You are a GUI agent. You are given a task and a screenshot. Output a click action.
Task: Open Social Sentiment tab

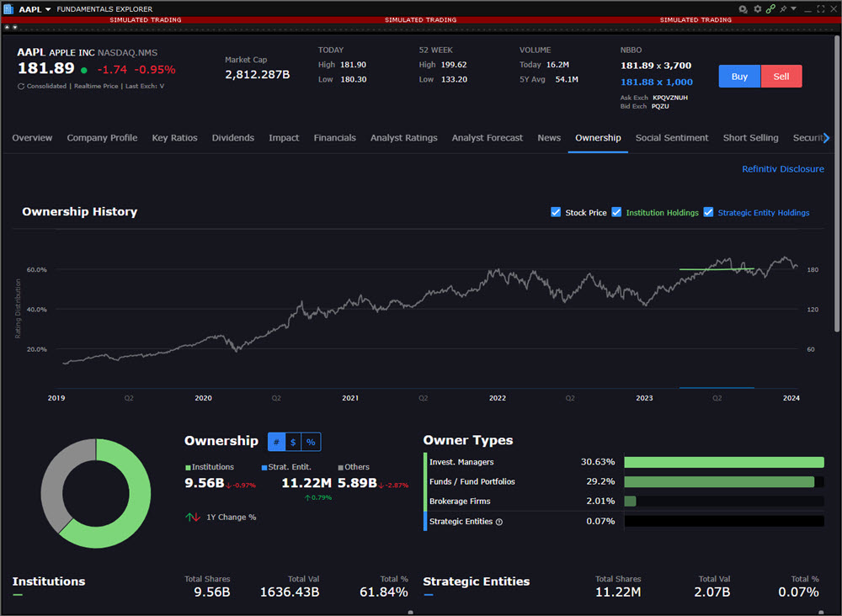pyautogui.click(x=672, y=138)
